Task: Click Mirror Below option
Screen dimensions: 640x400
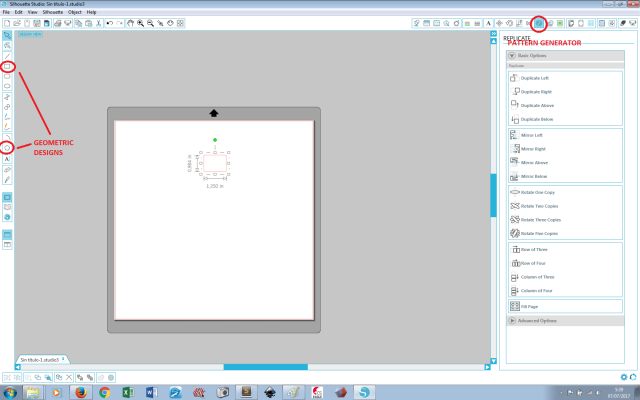Action: click(x=565, y=176)
